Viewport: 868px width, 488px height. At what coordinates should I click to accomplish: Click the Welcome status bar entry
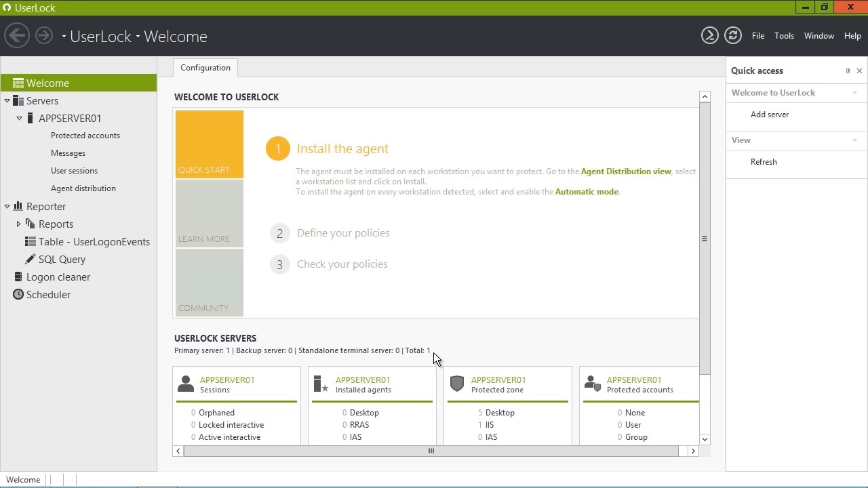coord(23,480)
